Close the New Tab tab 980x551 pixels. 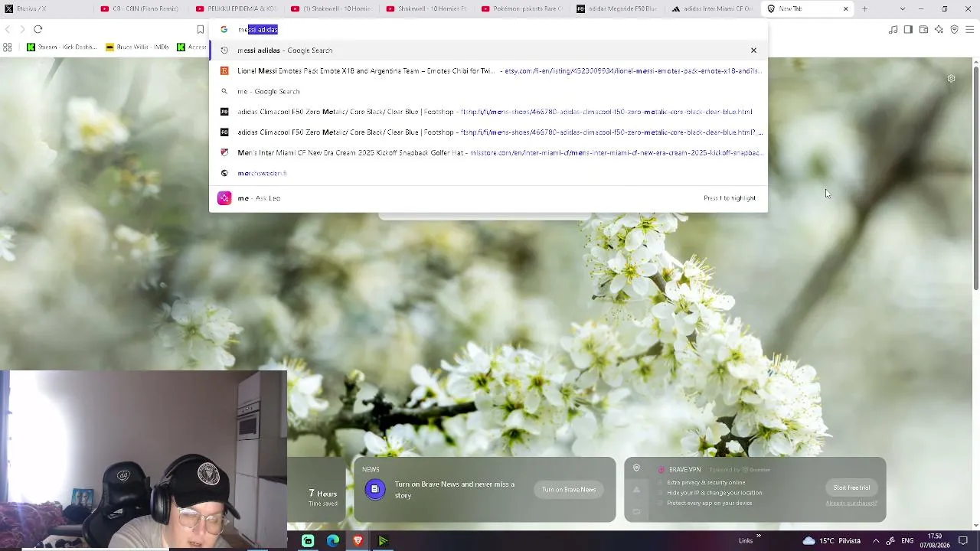(846, 9)
